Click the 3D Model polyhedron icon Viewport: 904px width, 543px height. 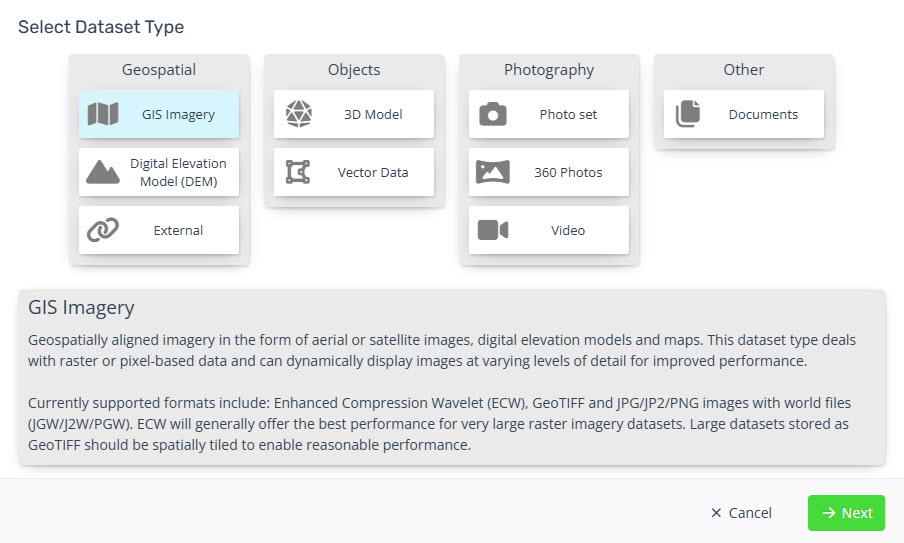coord(299,114)
